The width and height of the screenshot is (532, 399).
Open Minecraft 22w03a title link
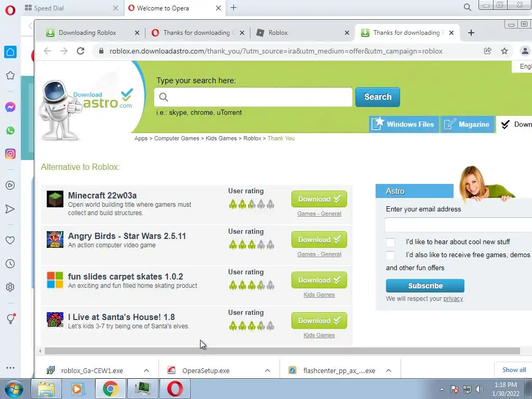pyautogui.click(x=102, y=195)
